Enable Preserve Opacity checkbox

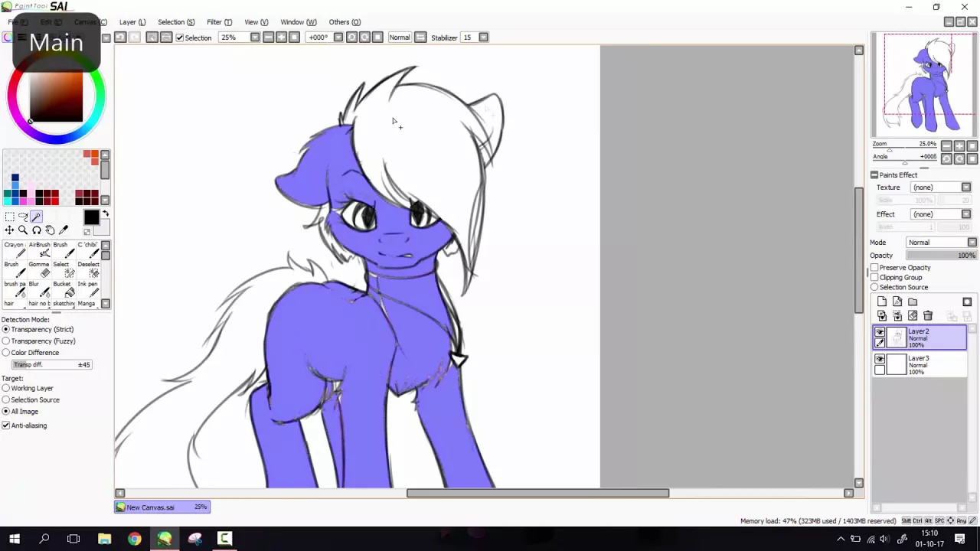point(874,268)
